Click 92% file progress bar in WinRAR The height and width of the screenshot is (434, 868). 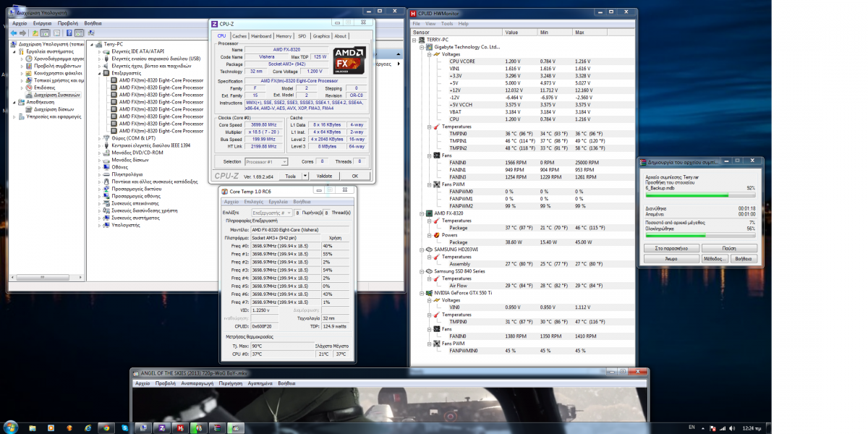(x=701, y=195)
